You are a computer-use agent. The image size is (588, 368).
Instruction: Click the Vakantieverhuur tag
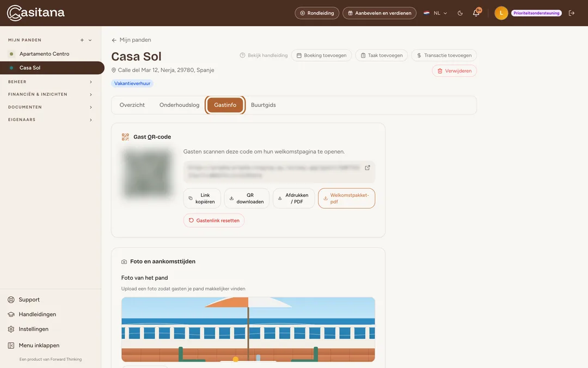tap(132, 83)
